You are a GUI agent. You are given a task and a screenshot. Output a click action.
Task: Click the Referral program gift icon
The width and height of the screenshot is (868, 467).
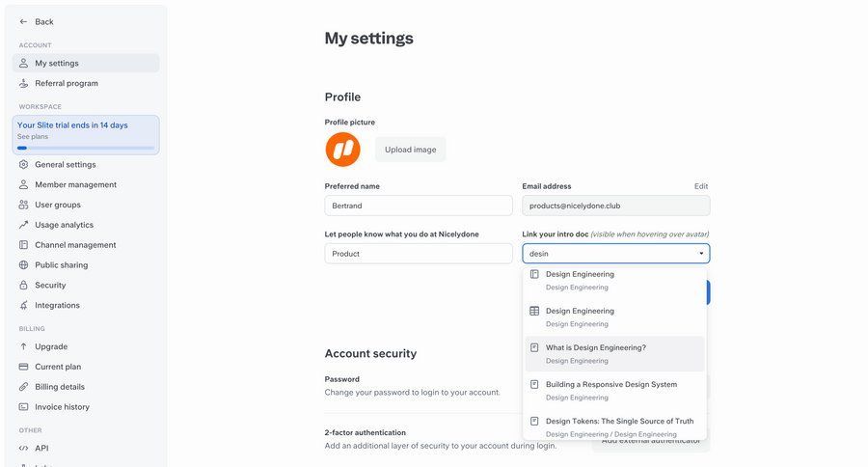click(23, 83)
